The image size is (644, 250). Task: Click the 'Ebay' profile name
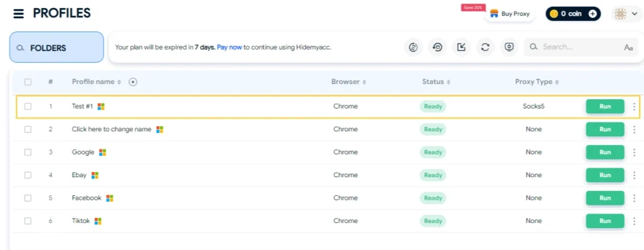tap(79, 175)
